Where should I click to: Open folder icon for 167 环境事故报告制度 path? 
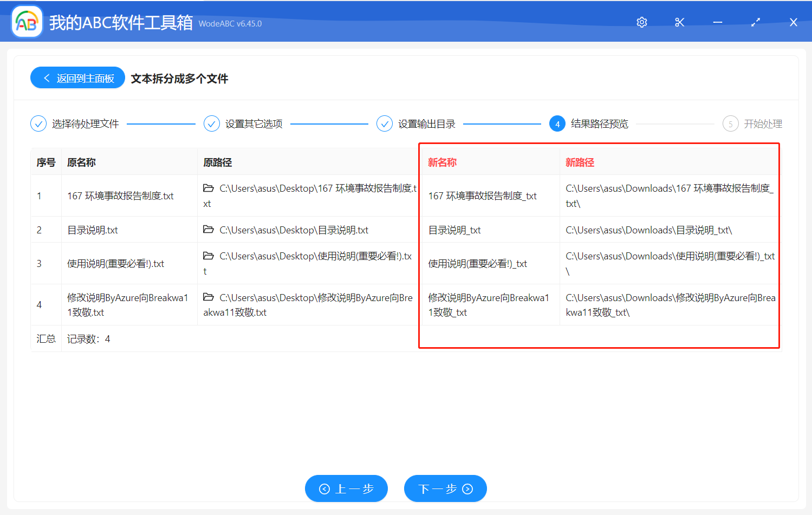coord(209,188)
